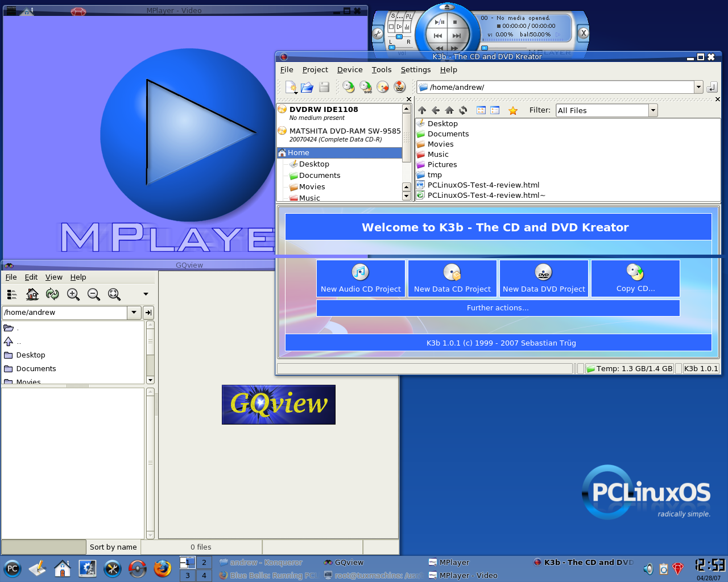Switch to virtual desktop 2 in pager
728x582 pixels.
(x=204, y=562)
